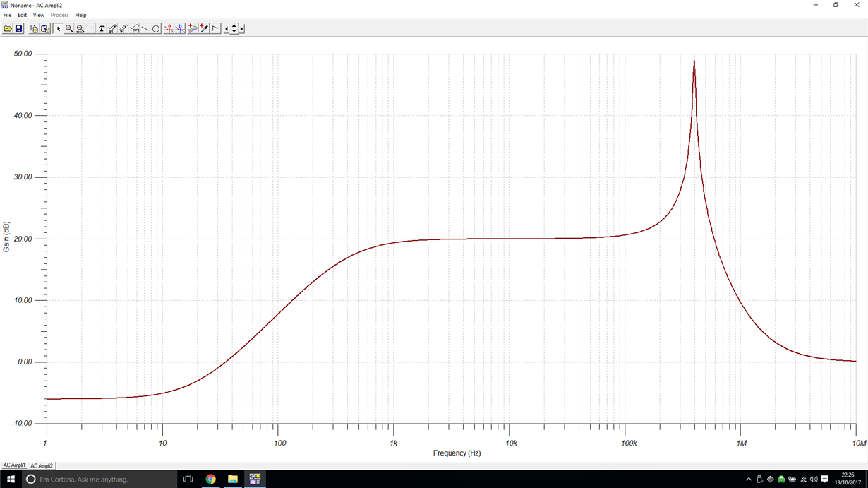This screenshot has width=868, height=488.
Task: Open the File menu
Action: (7, 15)
